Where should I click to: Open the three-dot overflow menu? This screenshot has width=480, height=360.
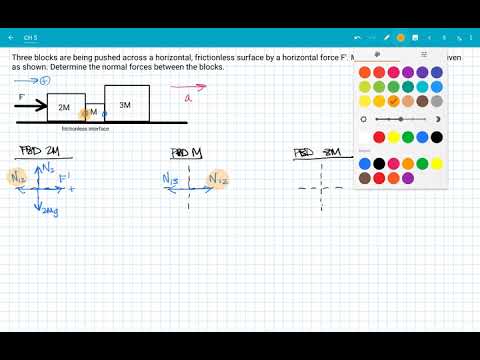coord(471,37)
